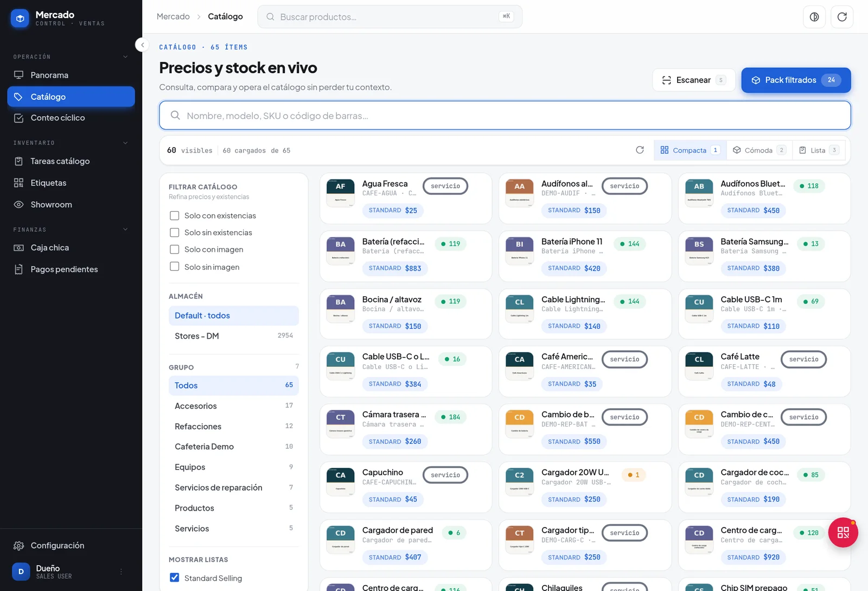Open the Cable USB-C 1m product name
868x591 pixels.
[751, 300]
